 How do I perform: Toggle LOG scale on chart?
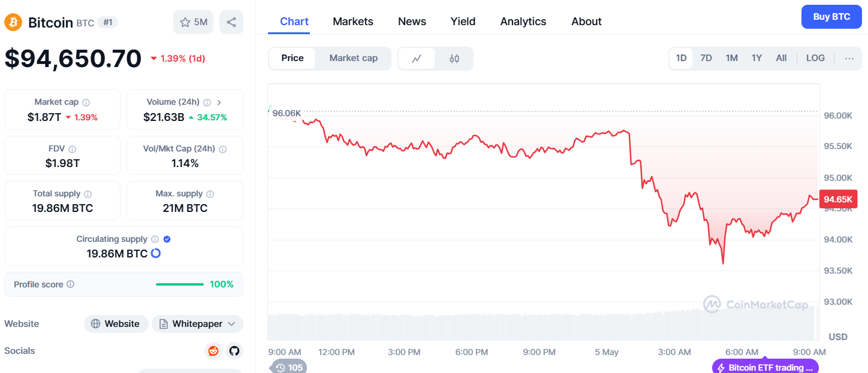(x=815, y=58)
